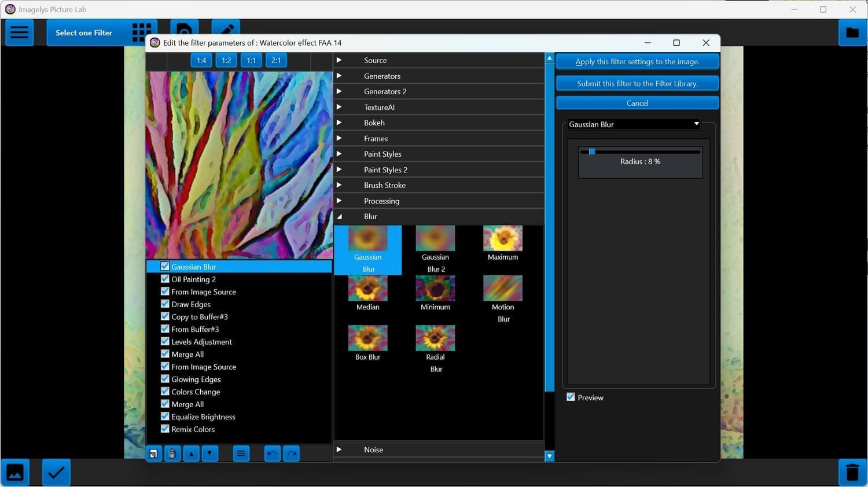This screenshot has height=487, width=868.
Task: Click the checkmark button in the bottom bar
Action: point(56,472)
